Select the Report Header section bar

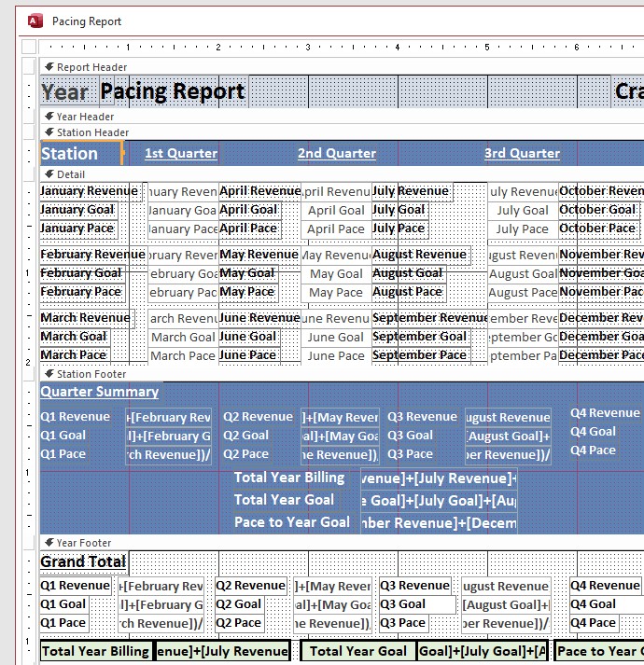coord(342,67)
